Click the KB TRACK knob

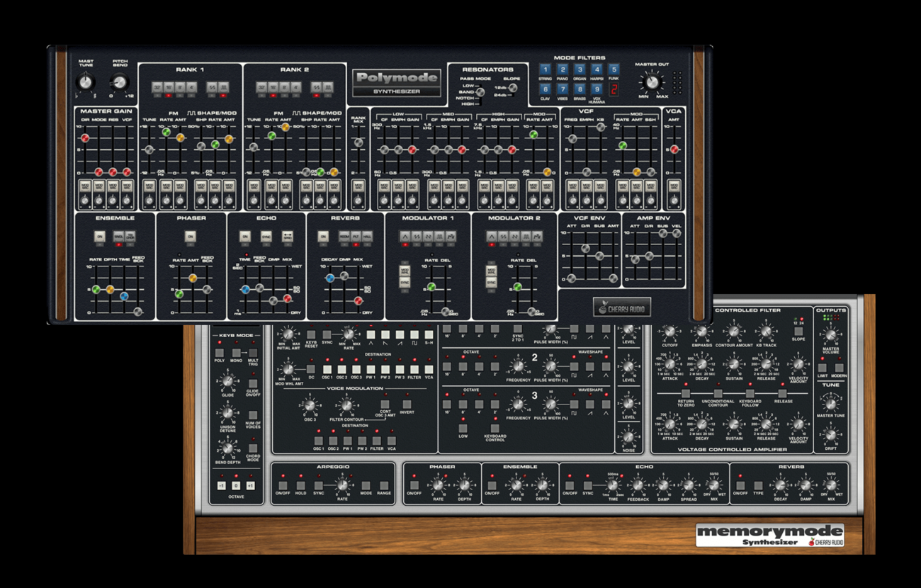(x=766, y=332)
